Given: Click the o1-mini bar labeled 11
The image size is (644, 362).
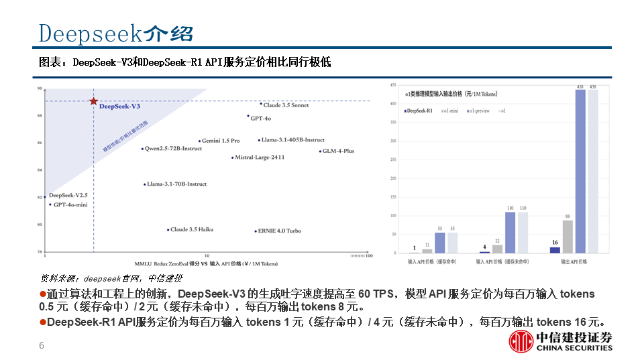Looking at the screenshot, I should click(427, 251).
